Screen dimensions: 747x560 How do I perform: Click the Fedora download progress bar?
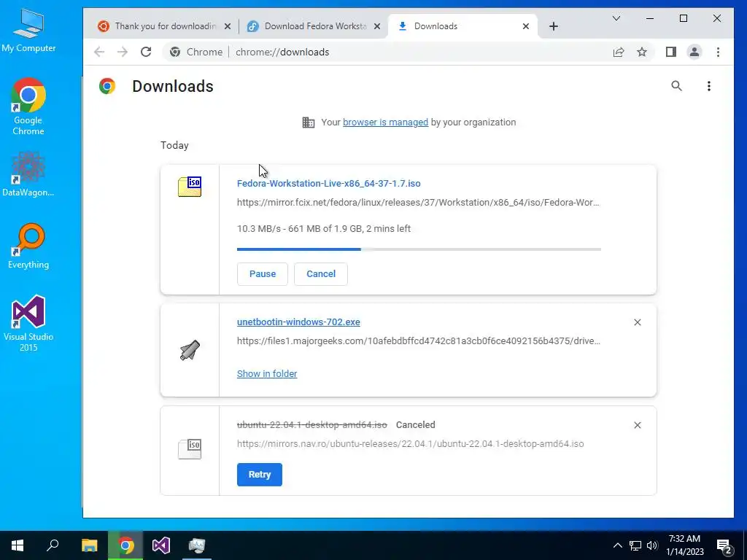coord(419,249)
